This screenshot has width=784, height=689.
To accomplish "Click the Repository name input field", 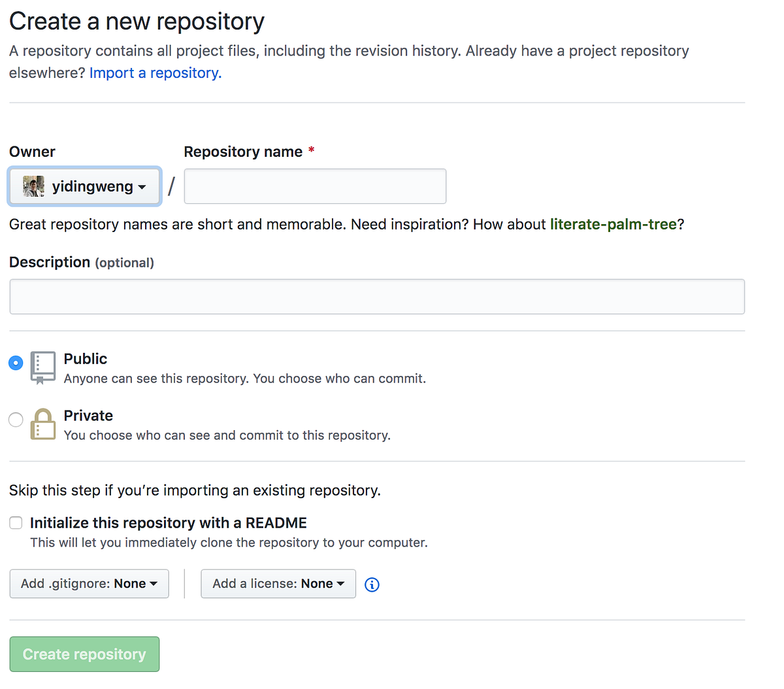I will pos(315,186).
